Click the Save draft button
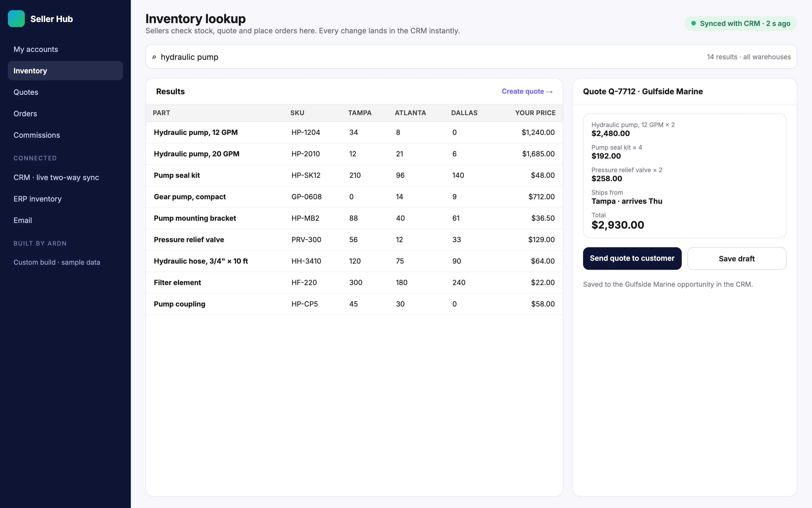Viewport: 812px width, 508px height. [736, 258]
